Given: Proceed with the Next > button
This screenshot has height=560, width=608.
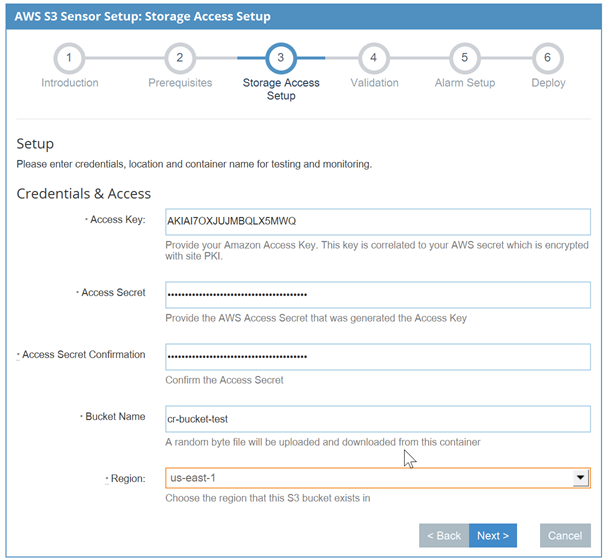Looking at the screenshot, I should pyautogui.click(x=493, y=536).
